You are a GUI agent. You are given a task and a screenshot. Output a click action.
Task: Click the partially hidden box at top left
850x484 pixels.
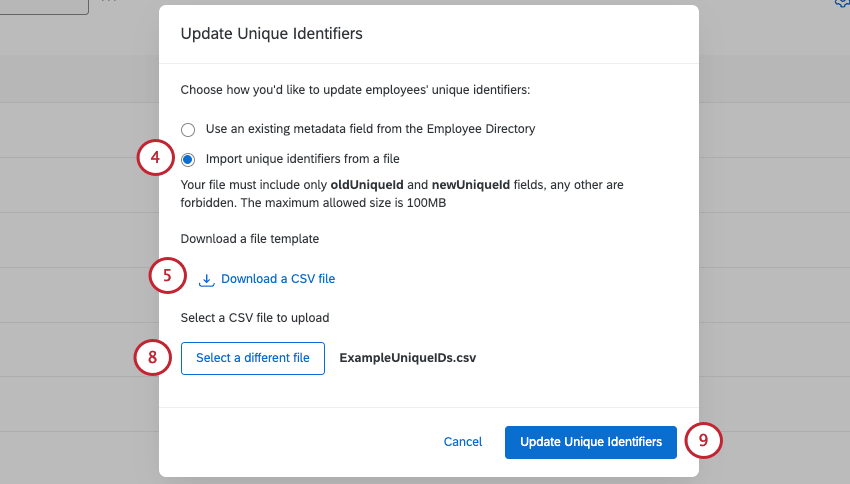click(x=44, y=5)
